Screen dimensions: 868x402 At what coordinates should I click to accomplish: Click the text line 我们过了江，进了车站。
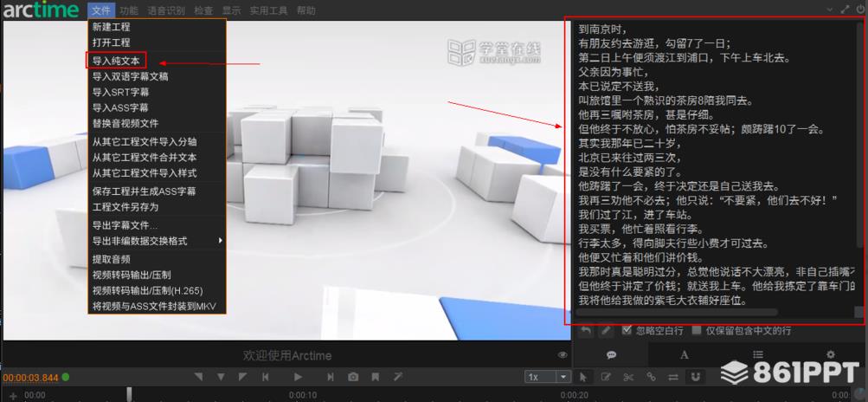click(635, 215)
